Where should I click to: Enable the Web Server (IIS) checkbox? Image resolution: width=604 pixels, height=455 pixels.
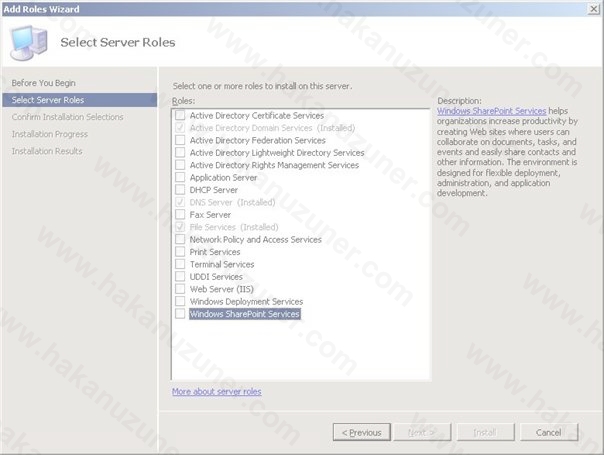pyautogui.click(x=180, y=289)
